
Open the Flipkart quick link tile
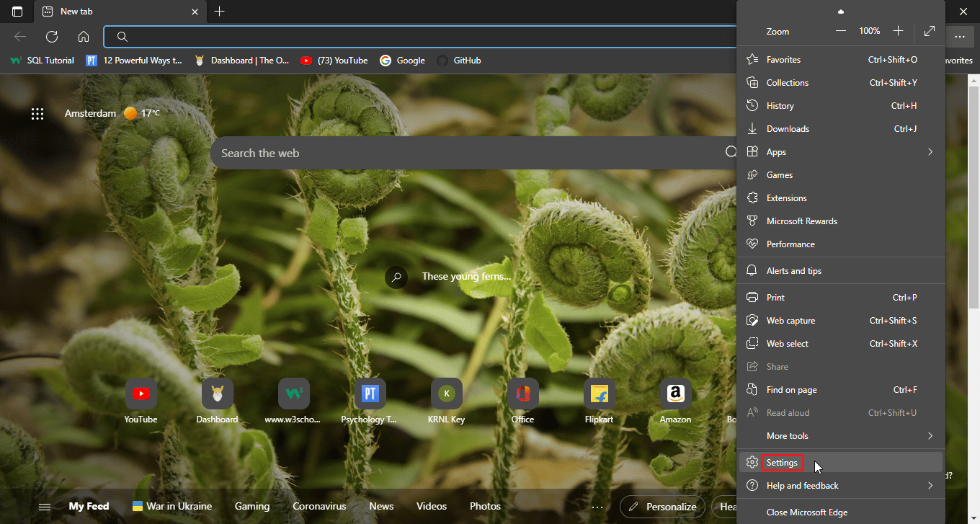[600, 394]
